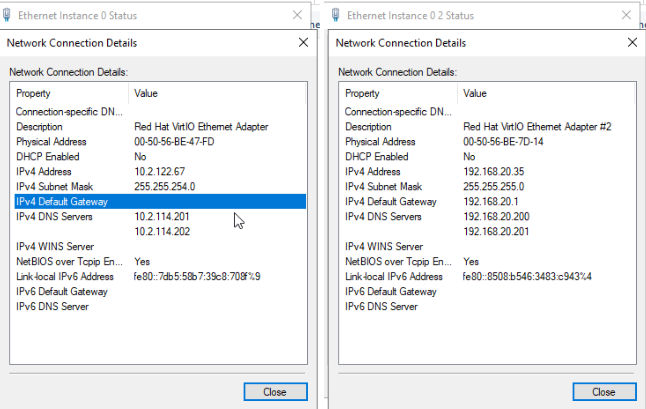The width and height of the screenshot is (646, 409).
Task: Select the 10.2.114.201 DNS Servers row
Action: tap(160, 216)
